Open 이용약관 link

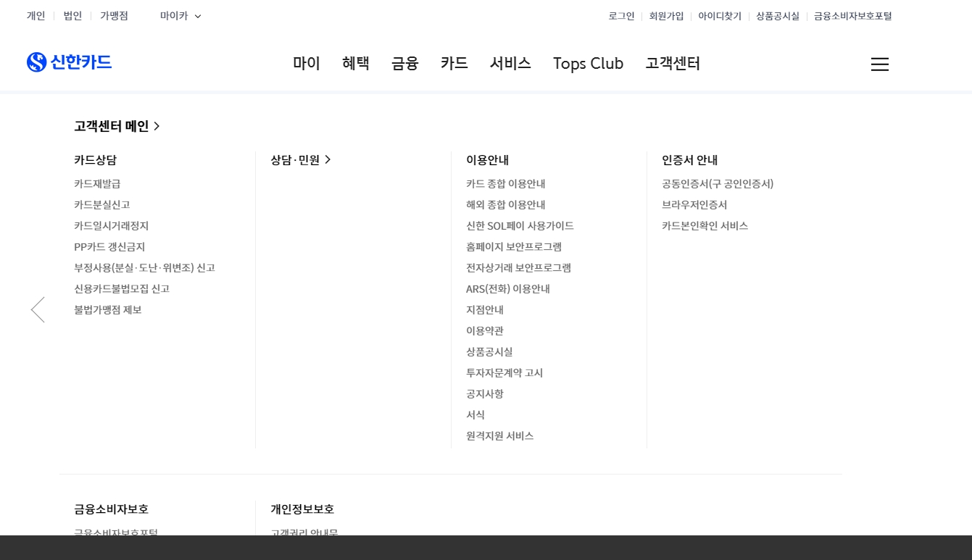(485, 331)
